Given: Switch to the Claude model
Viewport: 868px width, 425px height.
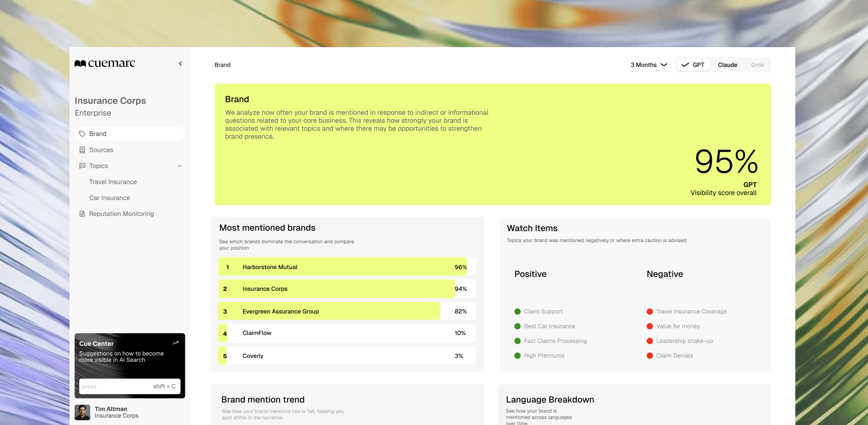Looking at the screenshot, I should click(x=727, y=65).
